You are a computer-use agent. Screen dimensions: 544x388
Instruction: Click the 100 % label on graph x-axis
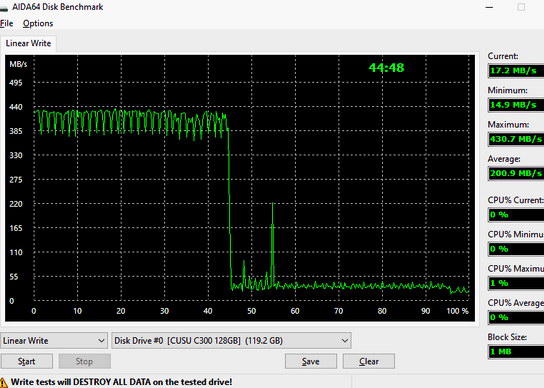[457, 311]
